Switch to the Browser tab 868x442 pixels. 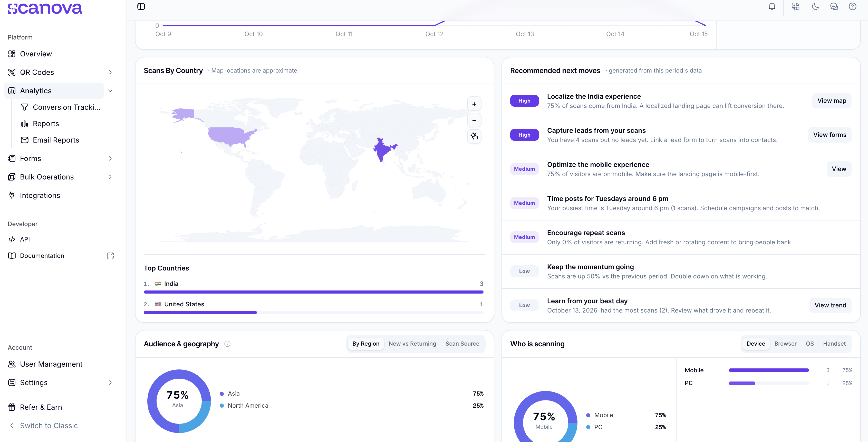(785, 344)
